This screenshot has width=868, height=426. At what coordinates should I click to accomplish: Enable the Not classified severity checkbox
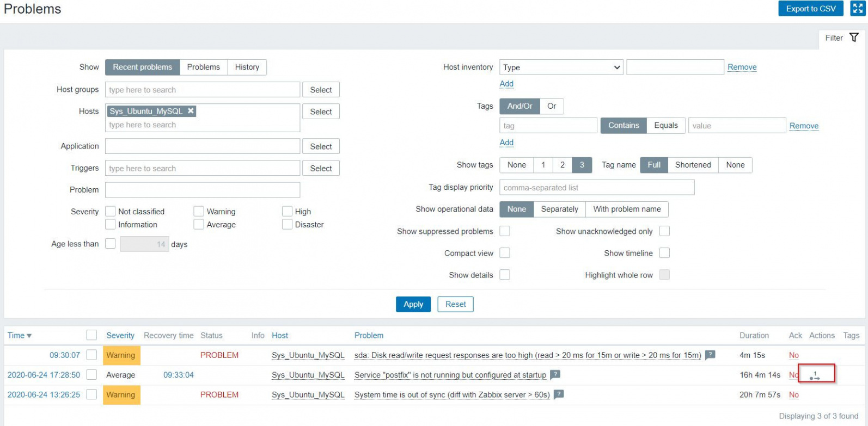111,212
